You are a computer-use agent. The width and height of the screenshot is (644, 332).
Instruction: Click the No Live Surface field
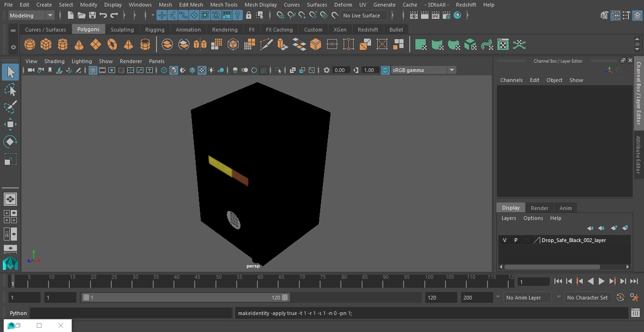click(x=363, y=16)
